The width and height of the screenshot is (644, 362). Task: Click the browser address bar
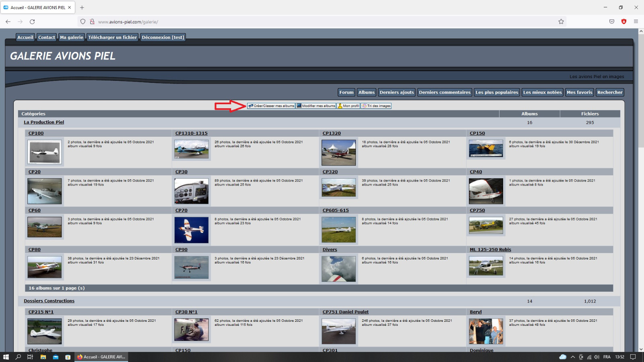tap(322, 22)
